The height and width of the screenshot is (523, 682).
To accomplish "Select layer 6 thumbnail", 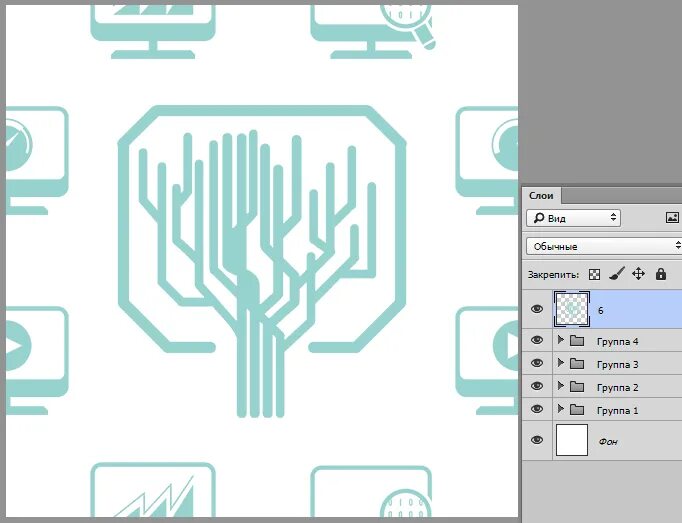I will tap(572, 309).
